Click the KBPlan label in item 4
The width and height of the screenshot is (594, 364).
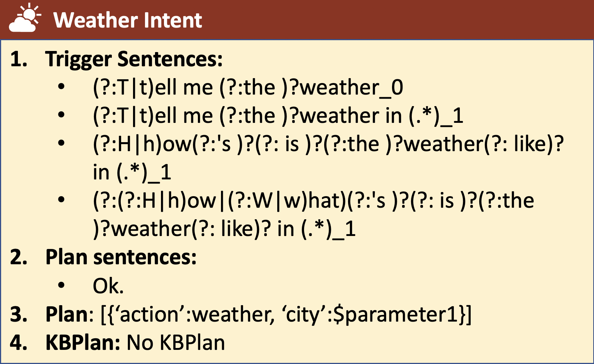tap(82, 342)
